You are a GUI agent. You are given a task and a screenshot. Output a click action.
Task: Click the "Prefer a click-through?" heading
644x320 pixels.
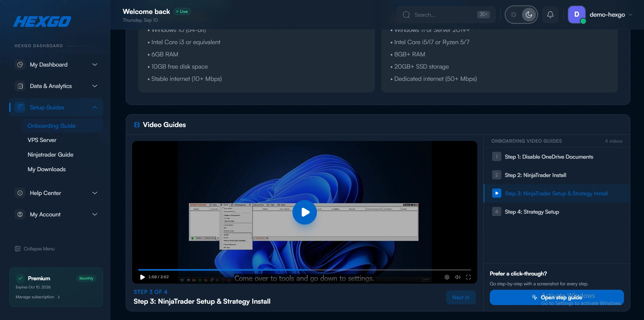(x=518, y=274)
